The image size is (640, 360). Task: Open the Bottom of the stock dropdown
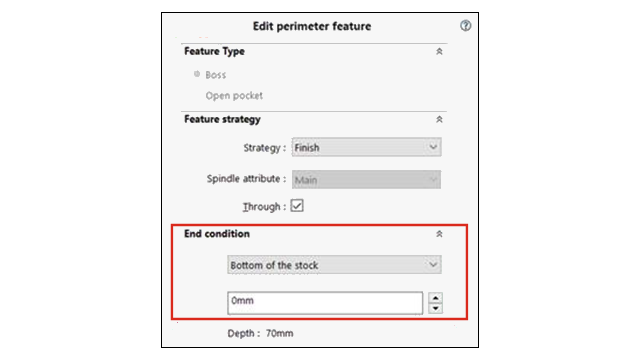334,265
